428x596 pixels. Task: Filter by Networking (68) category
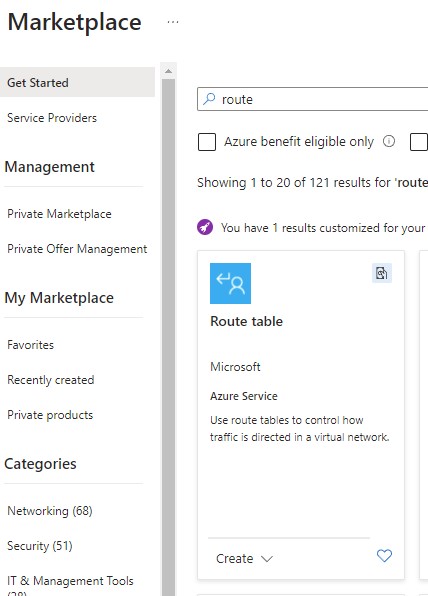click(50, 510)
